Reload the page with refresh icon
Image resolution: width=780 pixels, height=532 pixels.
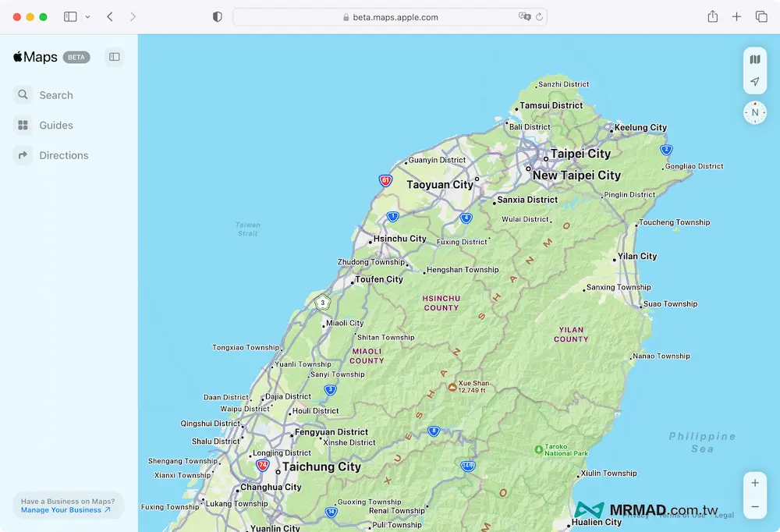(539, 17)
